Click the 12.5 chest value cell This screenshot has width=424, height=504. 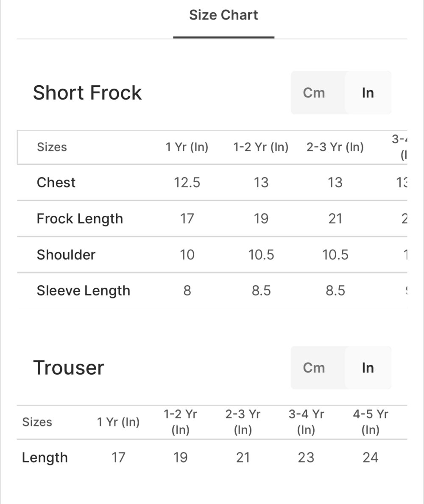(x=187, y=182)
